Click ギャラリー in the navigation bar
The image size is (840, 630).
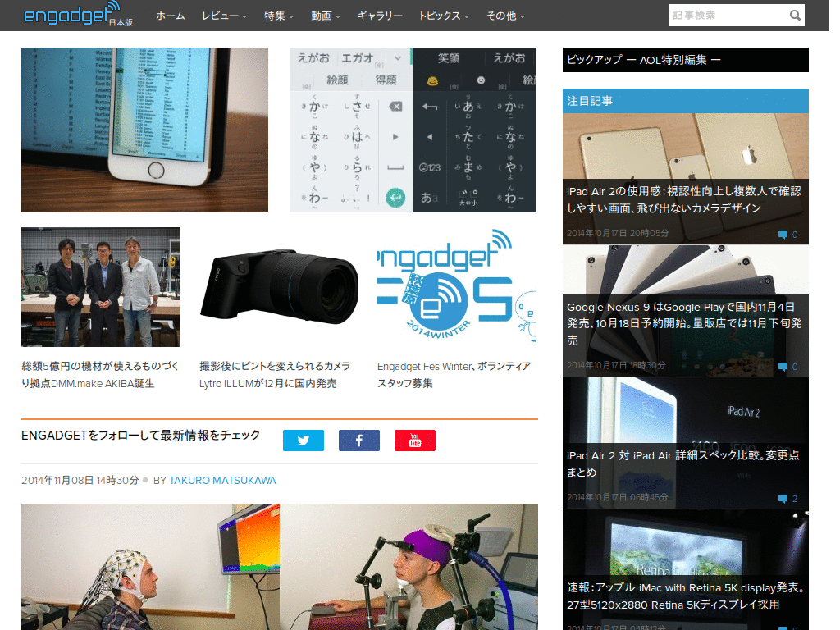[x=380, y=15]
